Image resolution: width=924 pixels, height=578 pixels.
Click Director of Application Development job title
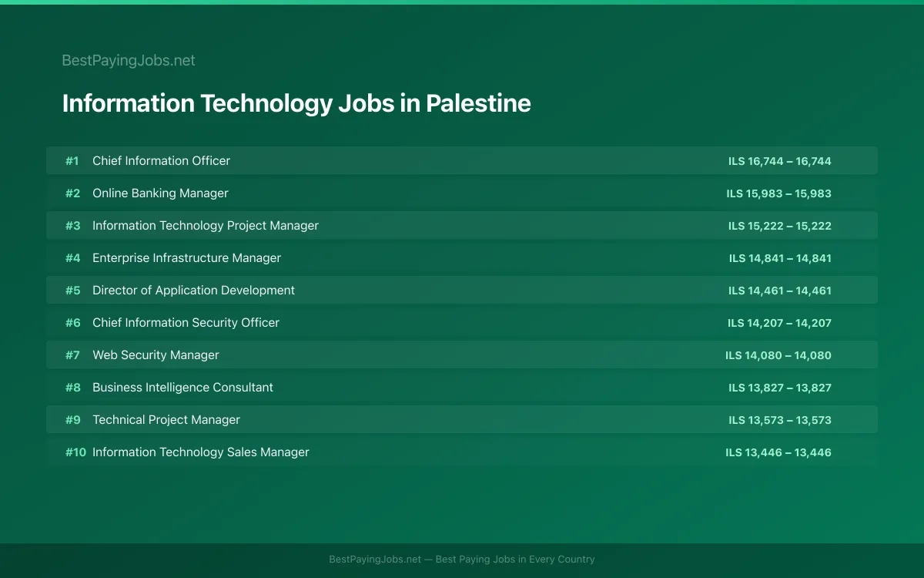tap(193, 291)
